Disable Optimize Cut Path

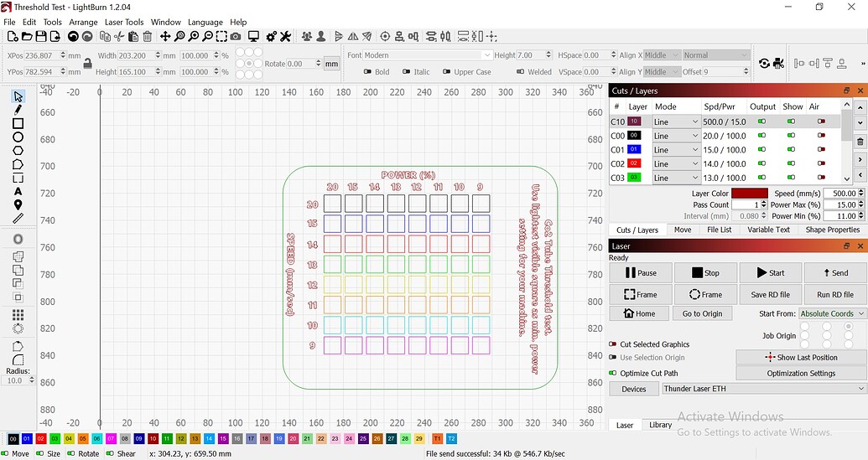[613, 373]
